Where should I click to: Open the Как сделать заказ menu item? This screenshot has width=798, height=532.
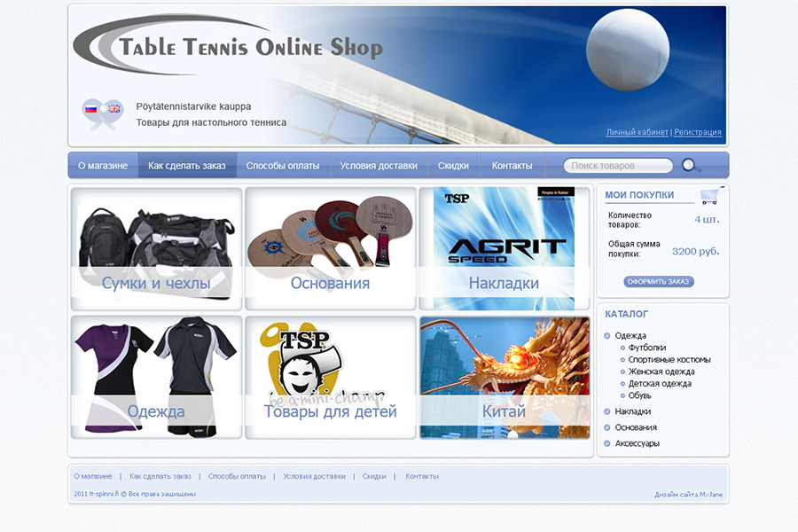186,166
